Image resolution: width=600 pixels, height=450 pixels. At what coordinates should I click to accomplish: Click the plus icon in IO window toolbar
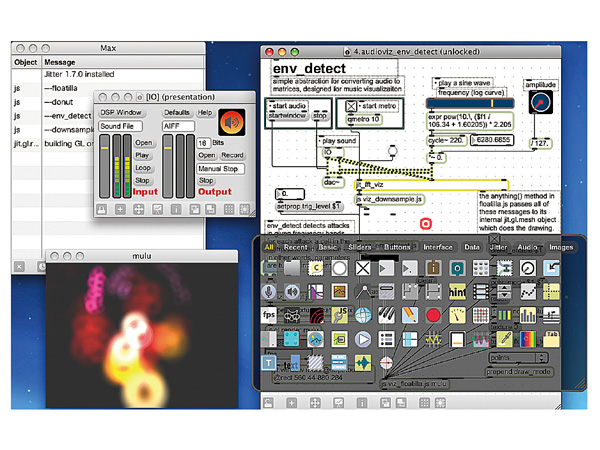tap(120, 209)
